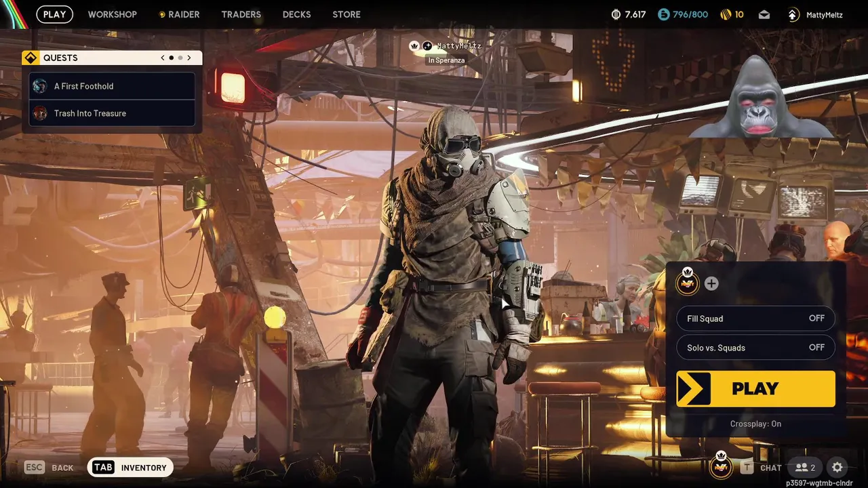Switch to the Workshop tab

click(113, 14)
